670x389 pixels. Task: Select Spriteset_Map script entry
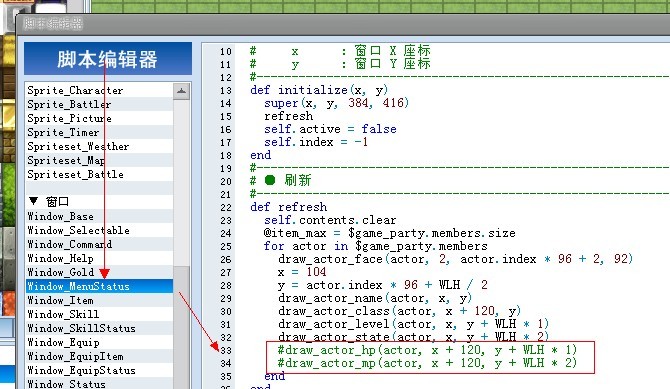click(99, 160)
